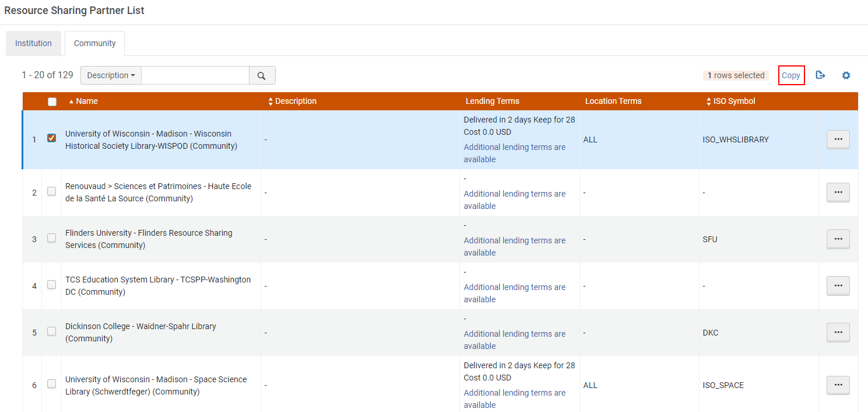The image size is (868, 412).
Task: Click the Copy button
Action: pos(791,75)
